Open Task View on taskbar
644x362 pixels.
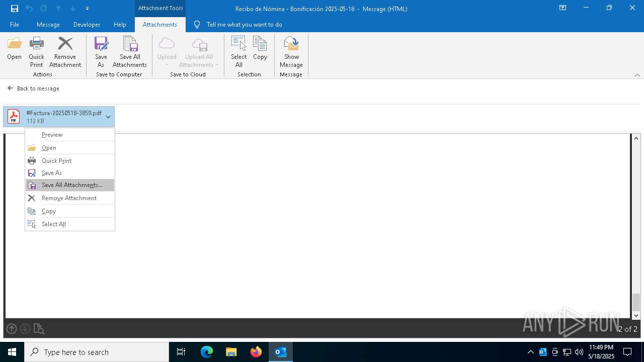tap(181, 352)
